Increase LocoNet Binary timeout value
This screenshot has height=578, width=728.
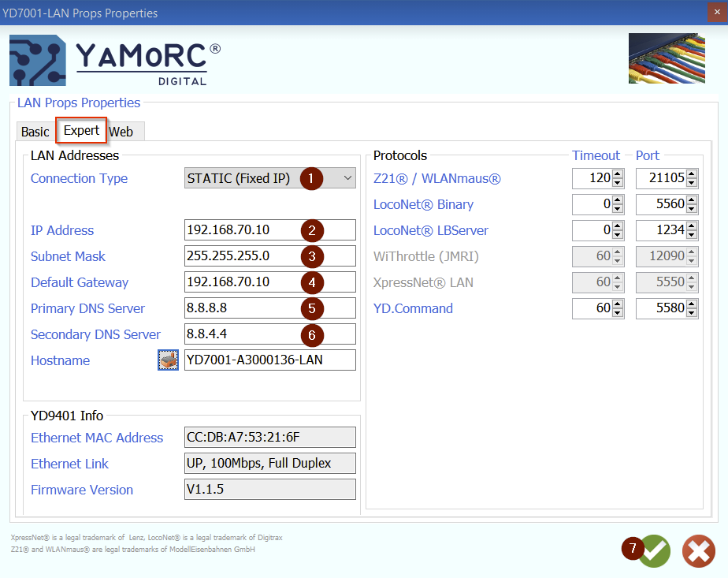(618, 200)
